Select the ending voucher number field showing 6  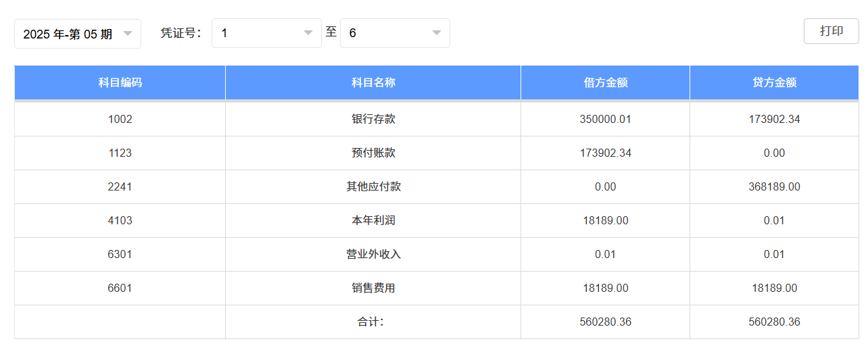tap(395, 33)
